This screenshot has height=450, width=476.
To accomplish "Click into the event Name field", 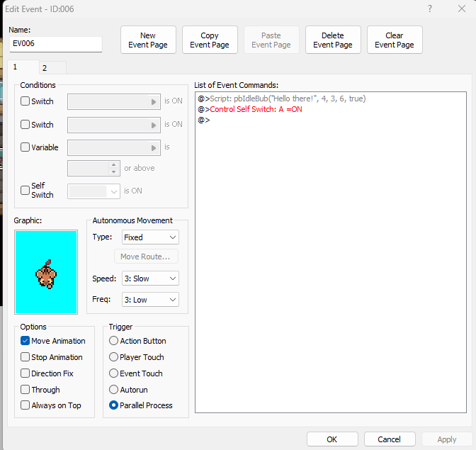I will 56,45.
